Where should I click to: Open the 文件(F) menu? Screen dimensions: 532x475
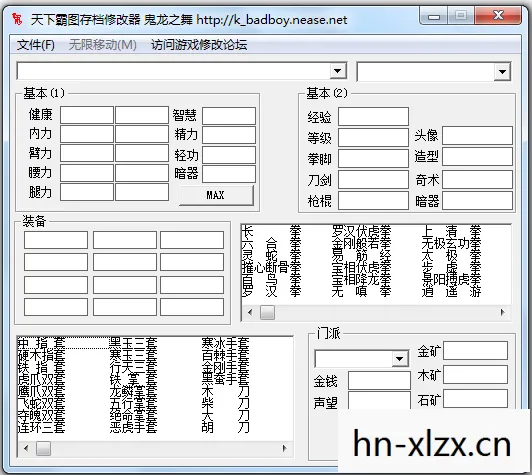[x=36, y=45]
